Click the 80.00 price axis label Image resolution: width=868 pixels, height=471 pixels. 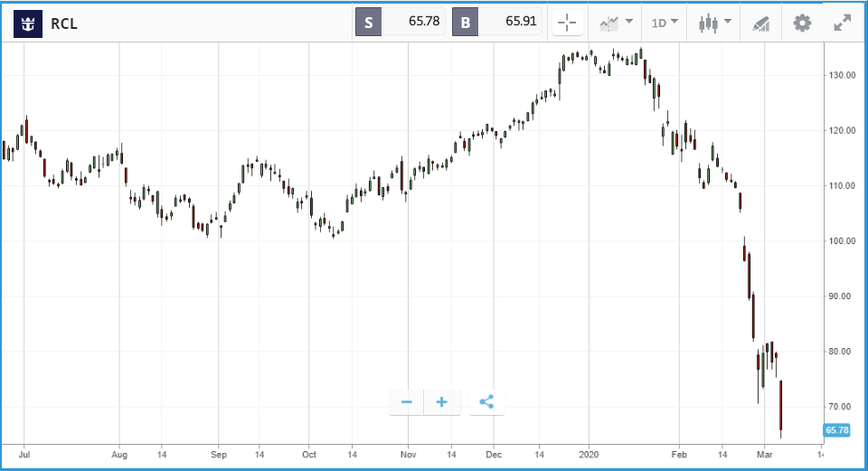842,352
